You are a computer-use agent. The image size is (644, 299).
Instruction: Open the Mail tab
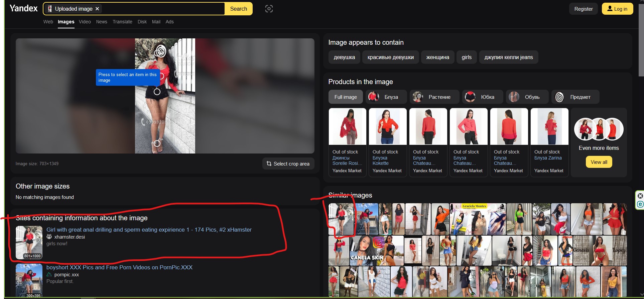156,22
